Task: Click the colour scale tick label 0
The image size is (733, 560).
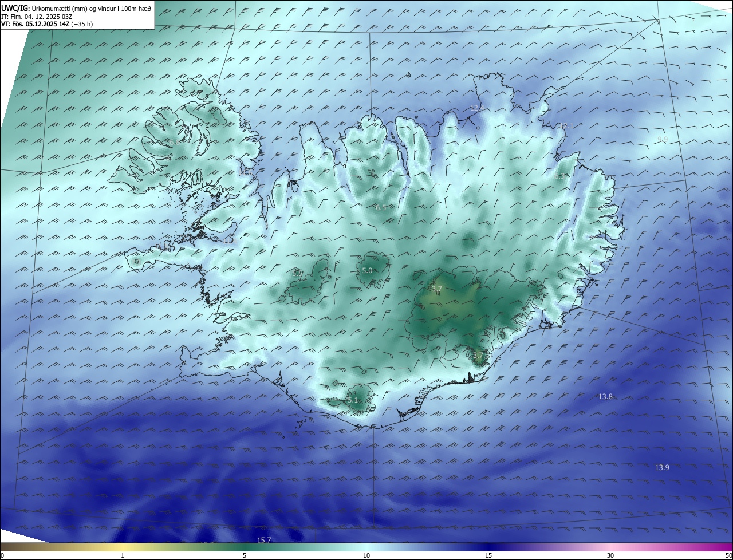Action: [2, 555]
